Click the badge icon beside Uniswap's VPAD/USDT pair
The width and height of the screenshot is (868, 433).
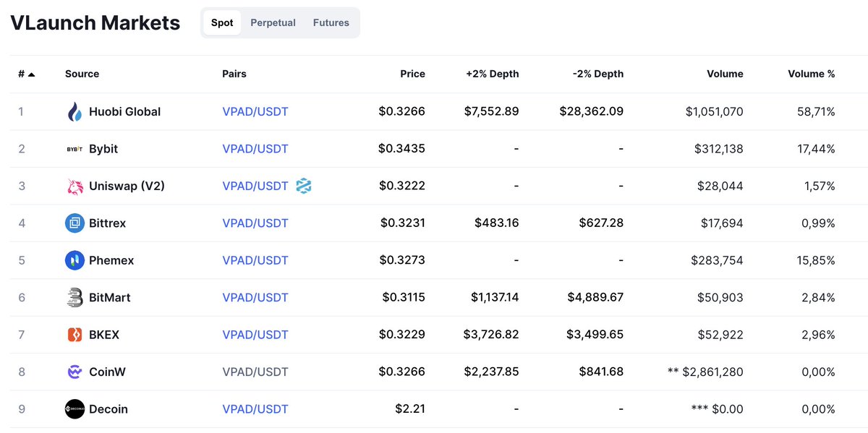[x=304, y=186]
